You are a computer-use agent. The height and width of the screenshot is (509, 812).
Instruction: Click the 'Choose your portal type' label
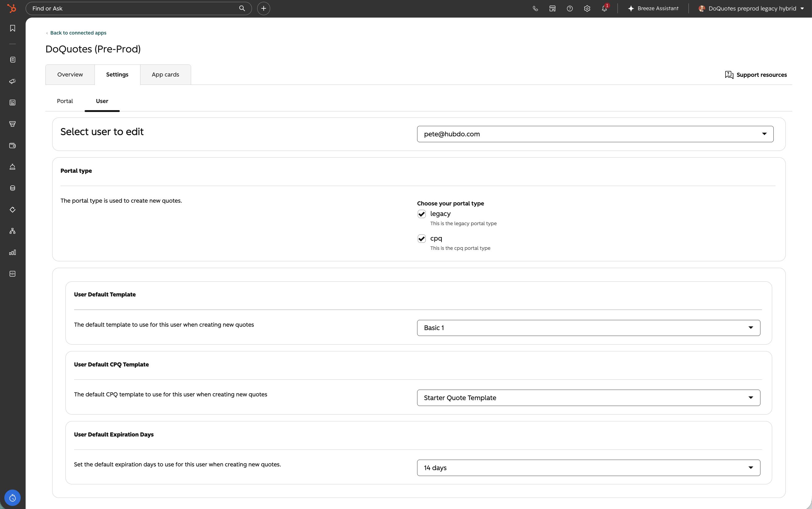coord(450,203)
